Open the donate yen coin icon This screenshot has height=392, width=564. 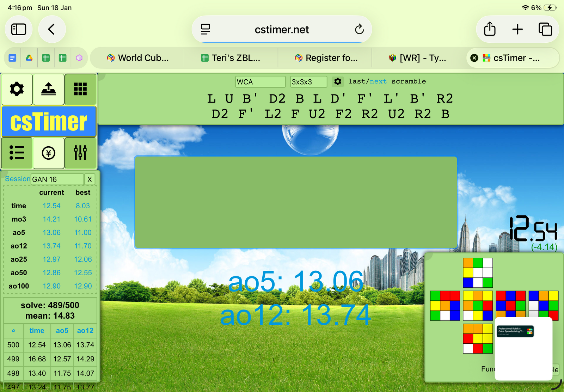pyautogui.click(x=49, y=153)
